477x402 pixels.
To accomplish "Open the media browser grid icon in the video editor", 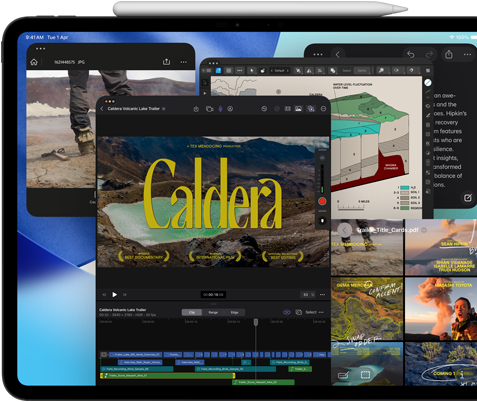I will pos(287,109).
